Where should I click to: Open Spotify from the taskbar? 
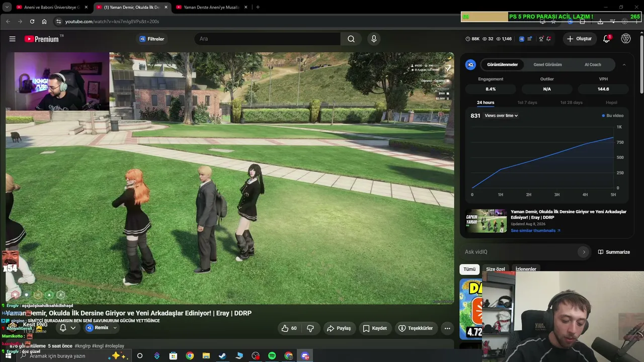pyautogui.click(x=272, y=356)
